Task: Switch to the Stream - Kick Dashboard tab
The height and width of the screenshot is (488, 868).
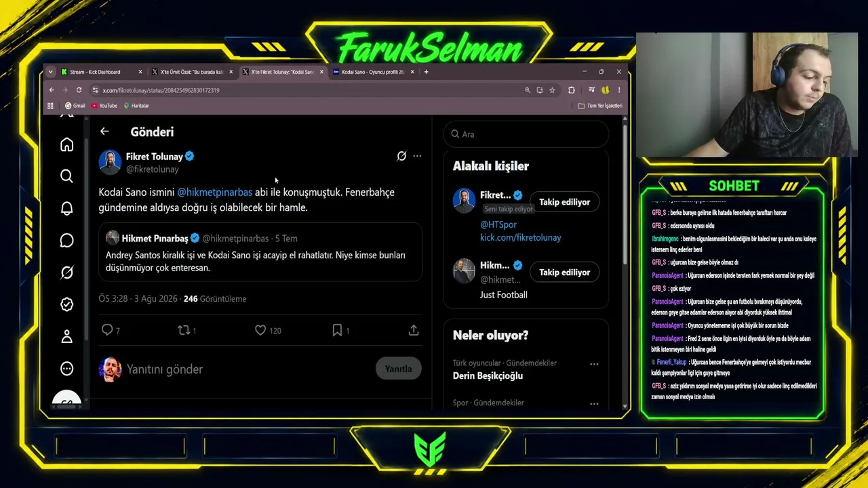Action: (x=95, y=72)
